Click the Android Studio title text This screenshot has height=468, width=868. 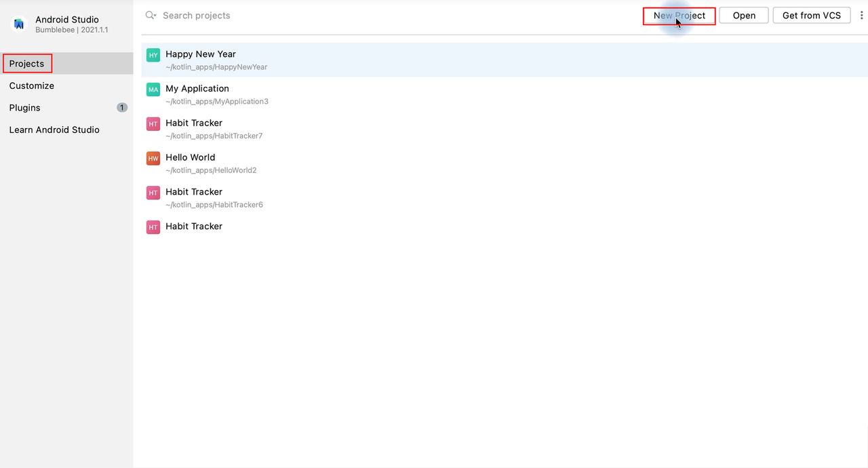click(67, 20)
